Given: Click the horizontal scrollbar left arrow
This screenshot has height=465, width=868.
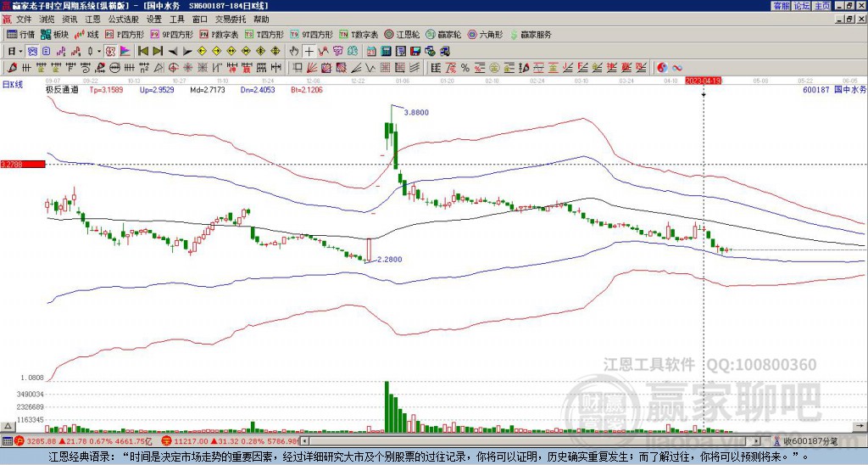Looking at the screenshot, I should (306, 441).
